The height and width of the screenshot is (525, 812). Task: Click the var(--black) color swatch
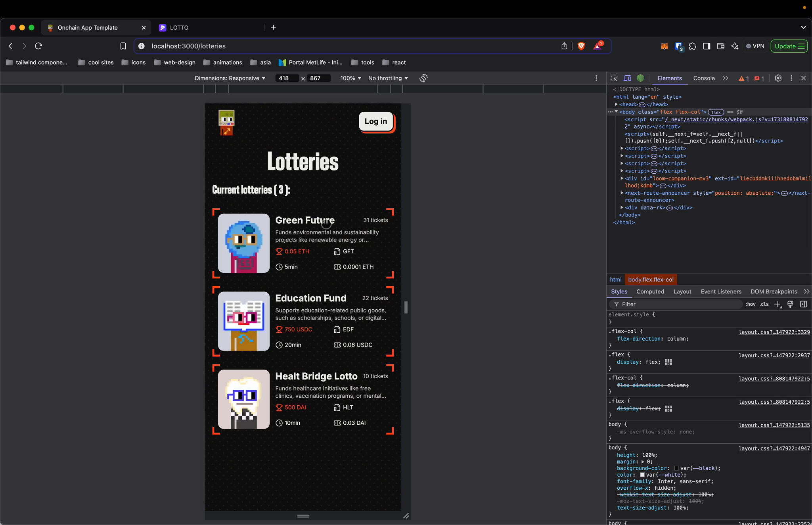coord(676,468)
